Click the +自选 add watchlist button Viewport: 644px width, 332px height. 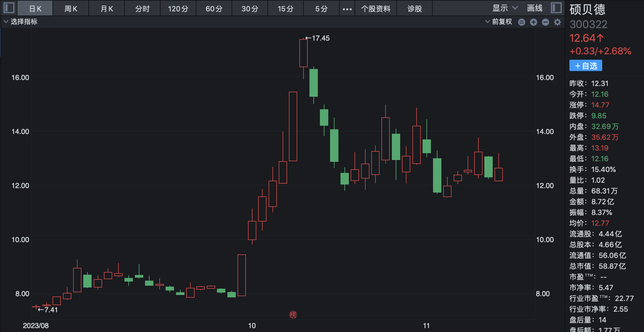(586, 66)
